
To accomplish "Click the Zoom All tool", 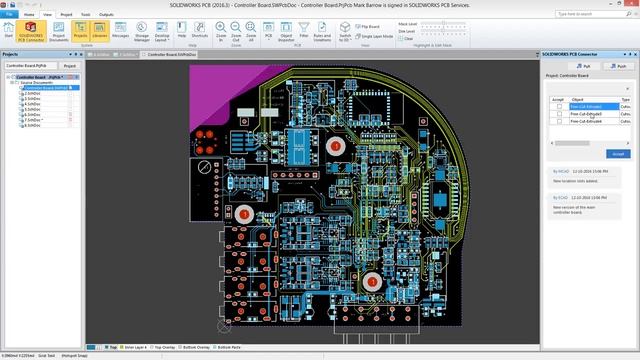I will coord(251,31).
